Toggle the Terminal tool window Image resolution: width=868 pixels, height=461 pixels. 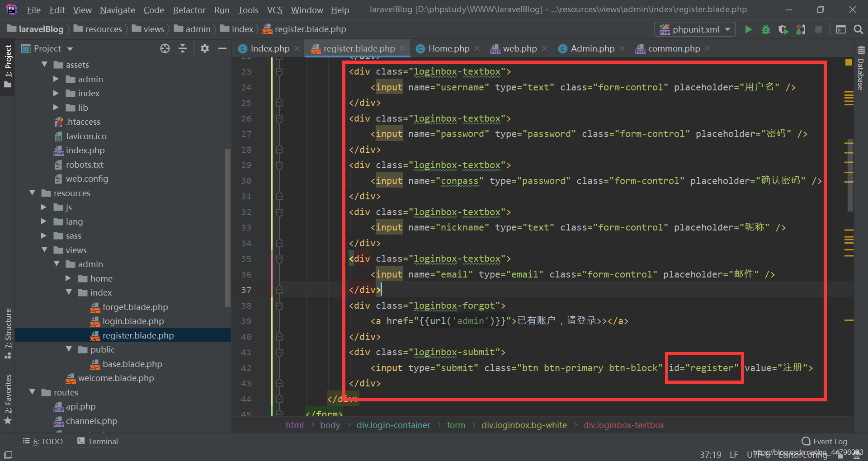98,441
